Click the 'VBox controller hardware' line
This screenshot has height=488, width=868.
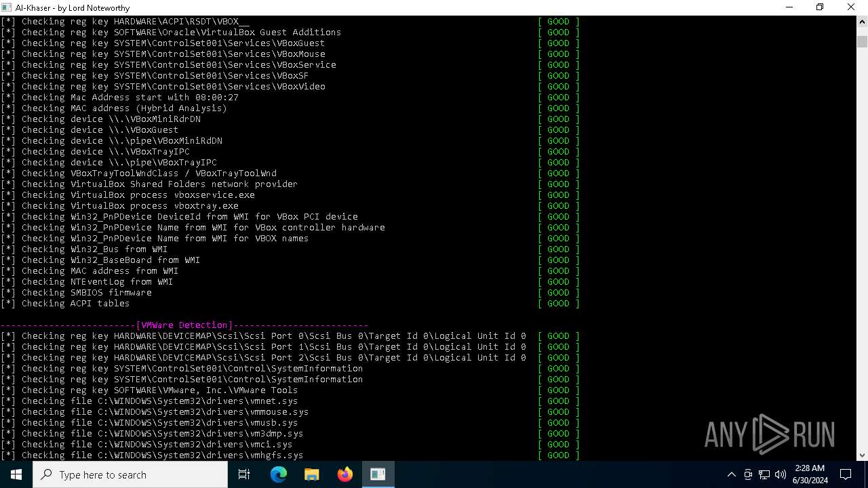(193, 228)
